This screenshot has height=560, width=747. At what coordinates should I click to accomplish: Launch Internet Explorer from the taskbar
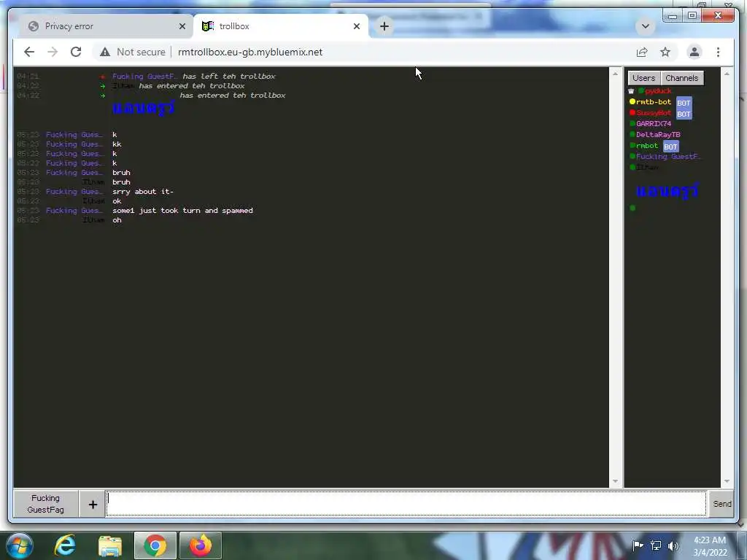(x=65, y=545)
